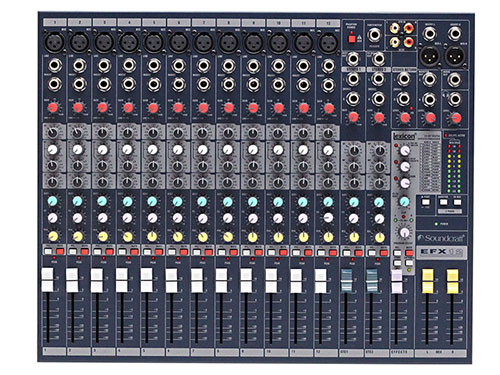Click channel 2 white mid EQ knob

click(77, 149)
